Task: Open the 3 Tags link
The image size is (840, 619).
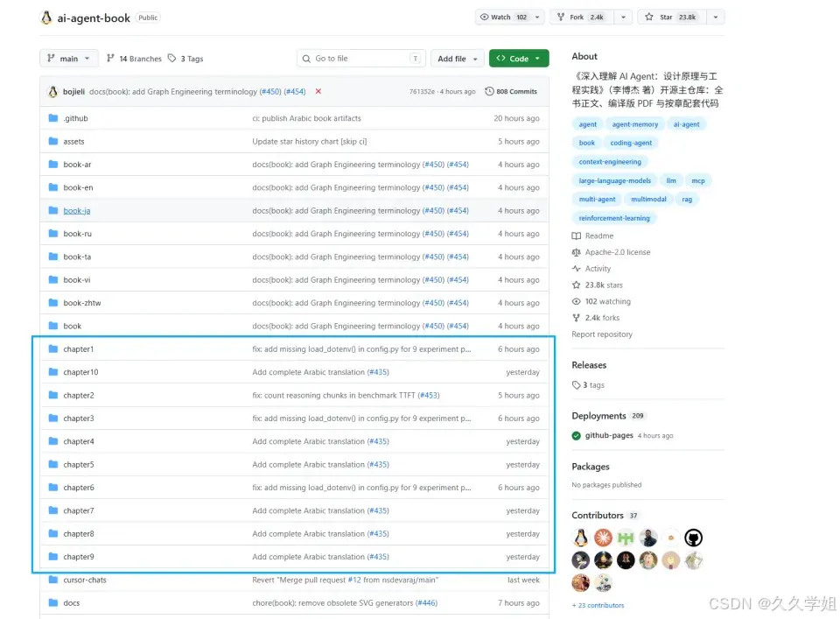Action: (x=185, y=59)
